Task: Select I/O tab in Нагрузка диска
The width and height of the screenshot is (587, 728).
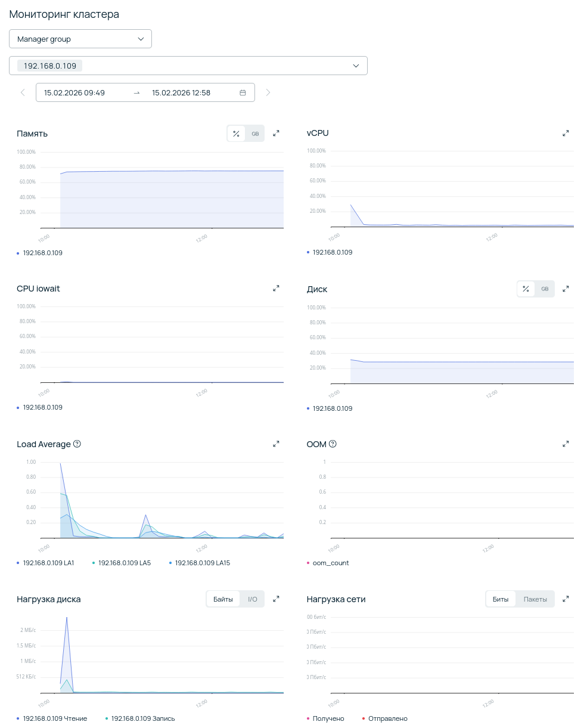Action: point(253,599)
